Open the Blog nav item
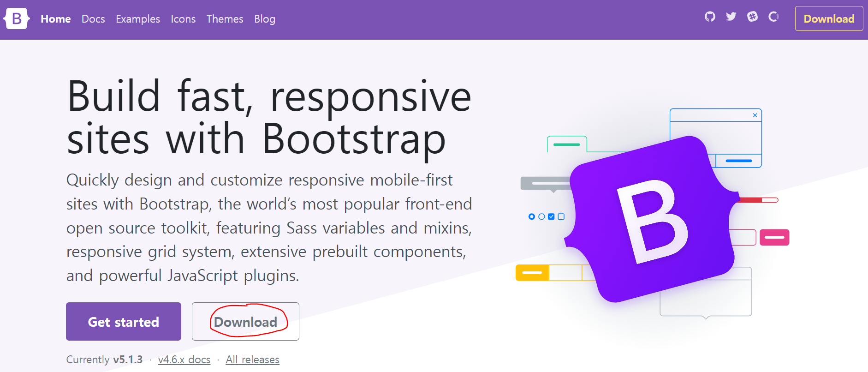This screenshot has height=372, width=868. (265, 19)
